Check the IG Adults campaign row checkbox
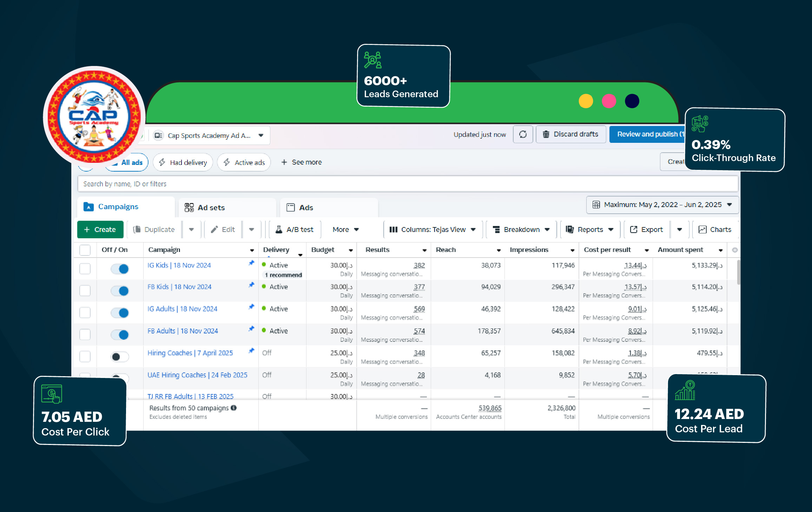The height and width of the screenshot is (512, 812). [x=85, y=313]
